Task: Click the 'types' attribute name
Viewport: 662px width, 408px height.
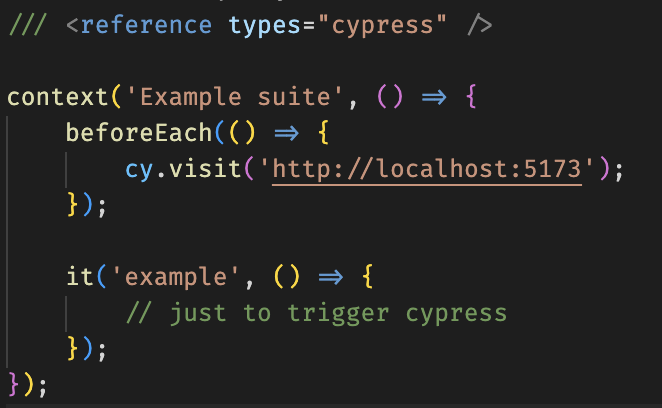Action: click(x=262, y=25)
